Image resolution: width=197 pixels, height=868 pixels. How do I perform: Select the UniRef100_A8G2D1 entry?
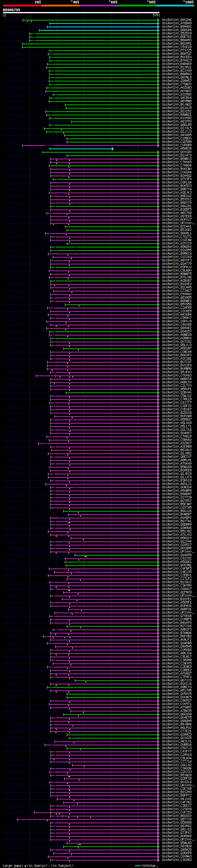click(177, 206)
